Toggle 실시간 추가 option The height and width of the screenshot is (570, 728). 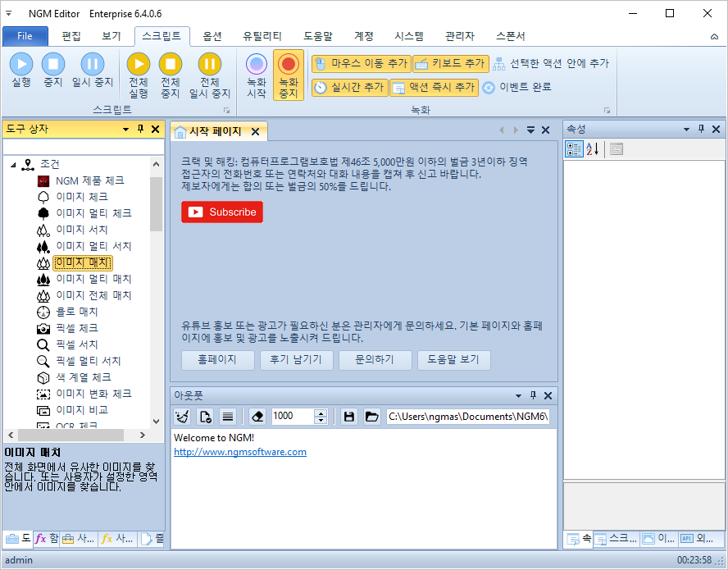(349, 87)
